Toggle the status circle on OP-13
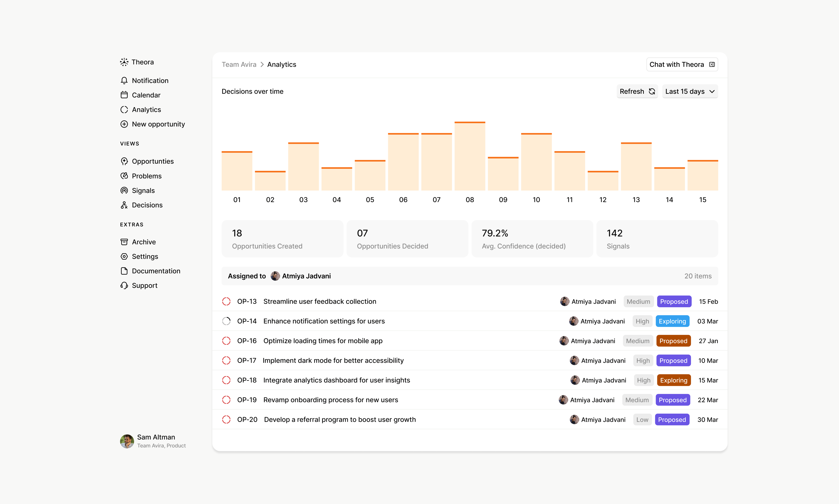 [x=226, y=301]
